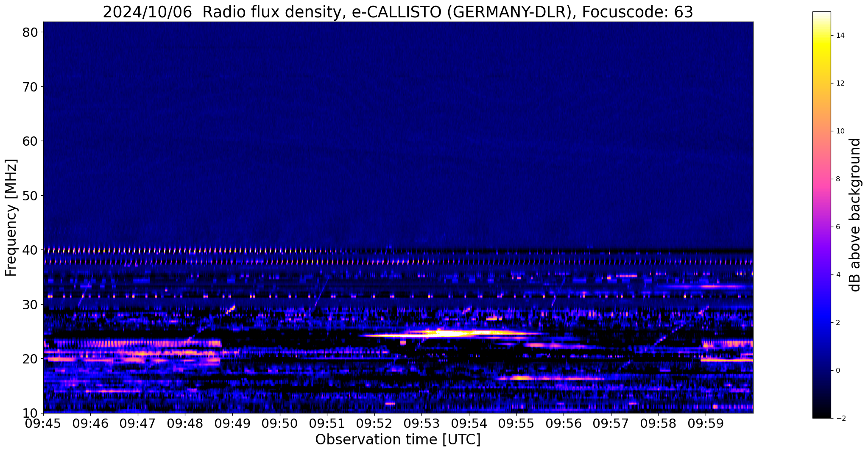Select the 70 tick on the frequency axis
This screenshot has width=868, height=452.
click(30, 87)
